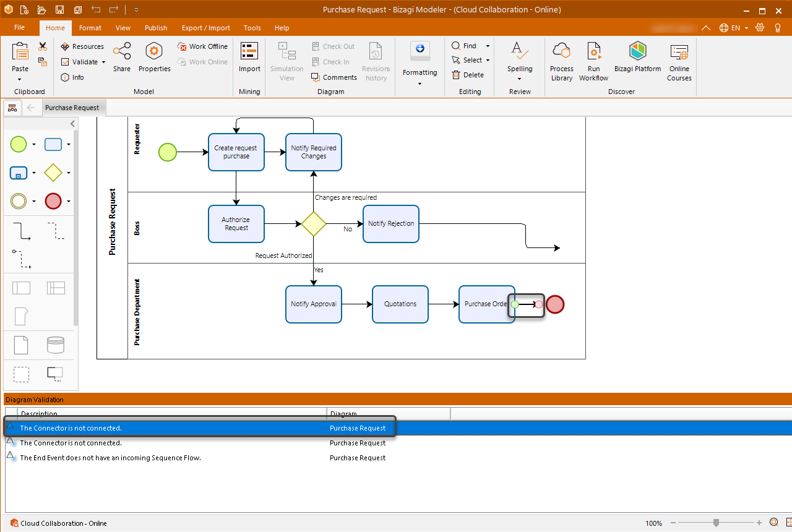Click the diagram hierarchy view icon
This screenshot has height=532, width=792.
click(12, 108)
